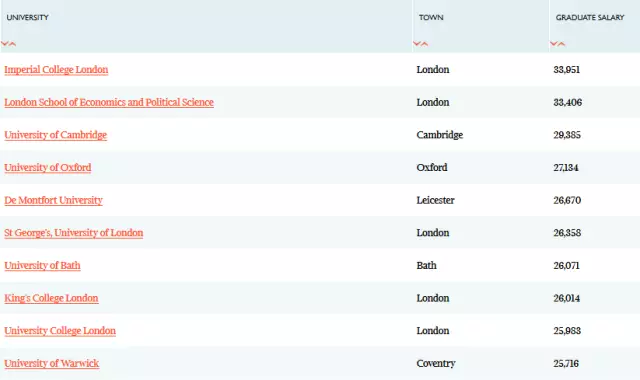
Task: Sort Graduate Salary descending with down arrow
Action: click(x=554, y=43)
